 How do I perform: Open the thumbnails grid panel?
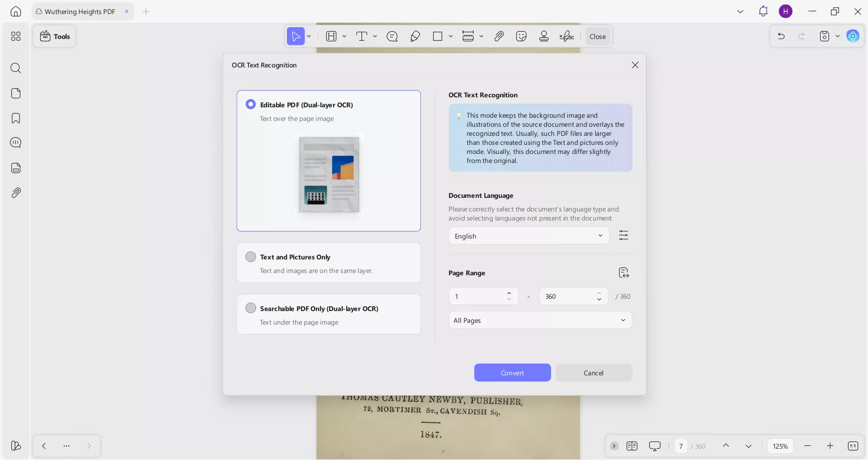pyautogui.click(x=16, y=36)
